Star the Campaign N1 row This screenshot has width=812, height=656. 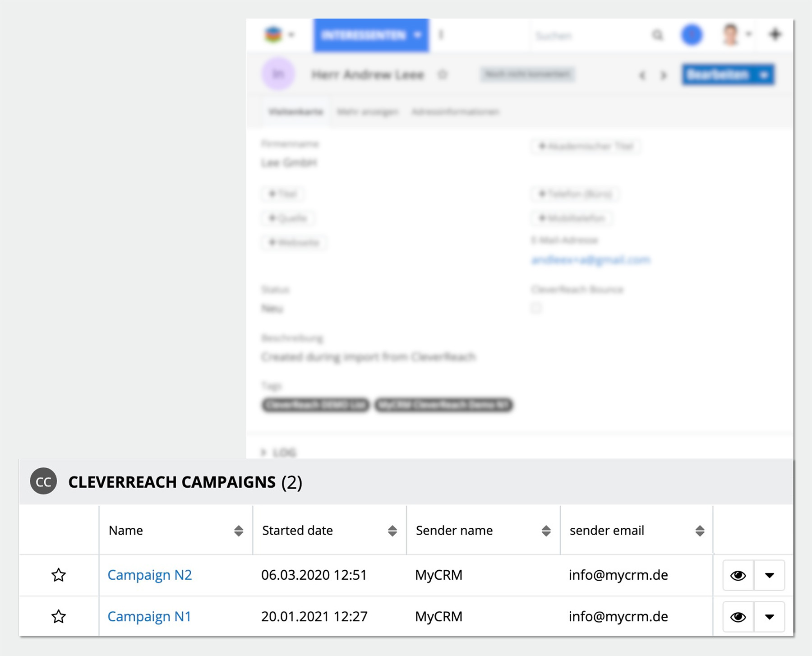pos(59,616)
